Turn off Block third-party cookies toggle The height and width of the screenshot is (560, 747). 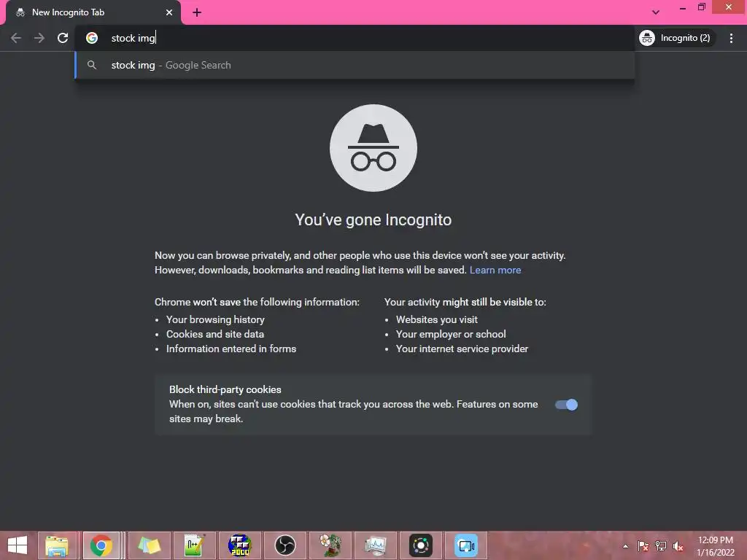pyautogui.click(x=566, y=405)
